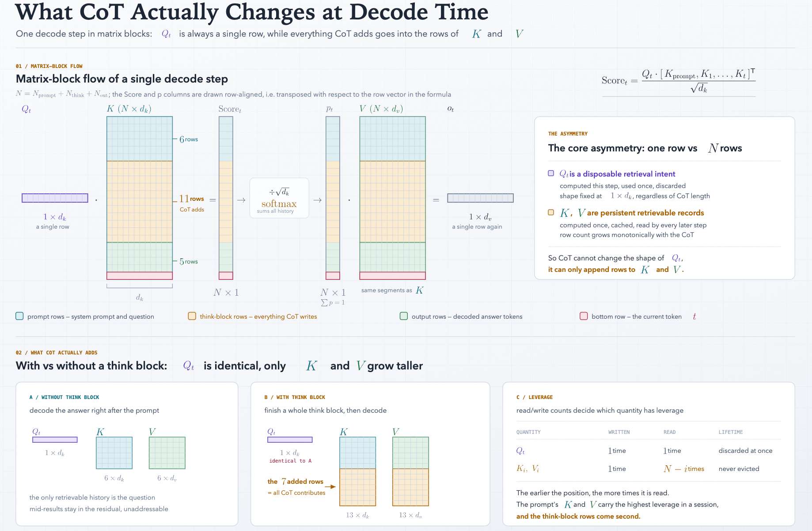The width and height of the screenshot is (812, 531).
Task: Click the softmax operation box
Action: (x=279, y=198)
